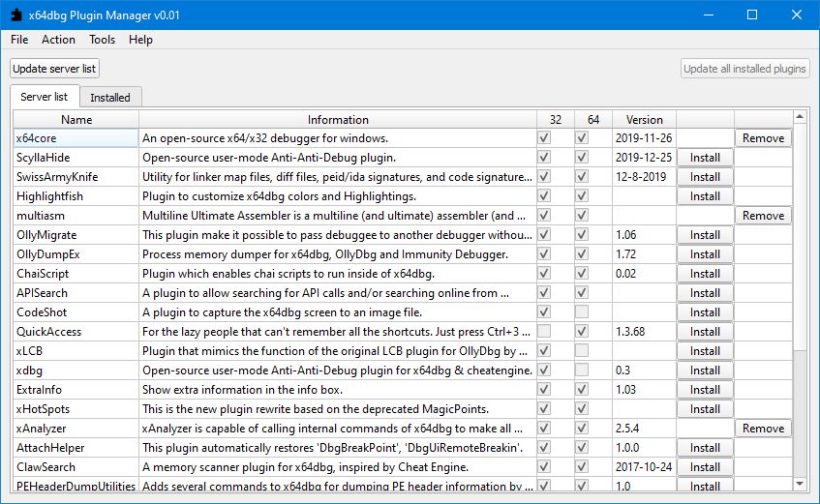
Task: Uncheck the 32-bit checkbox for ScyllaHide
Action: pos(544,157)
